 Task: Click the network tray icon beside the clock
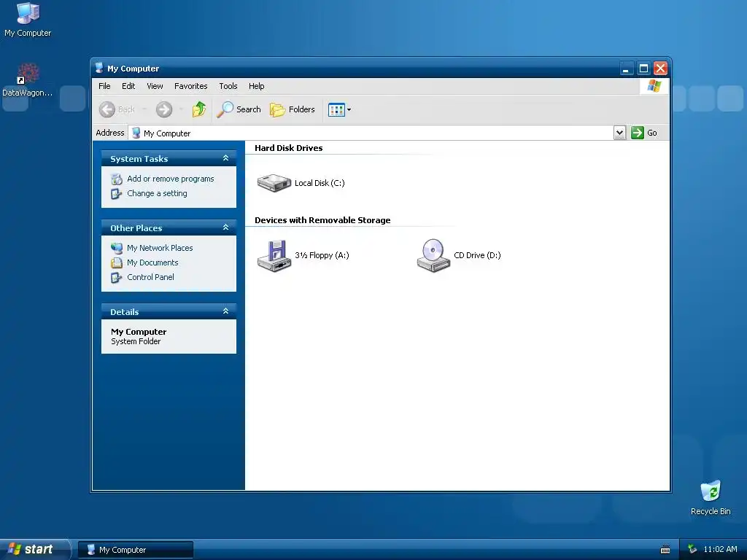coord(692,550)
